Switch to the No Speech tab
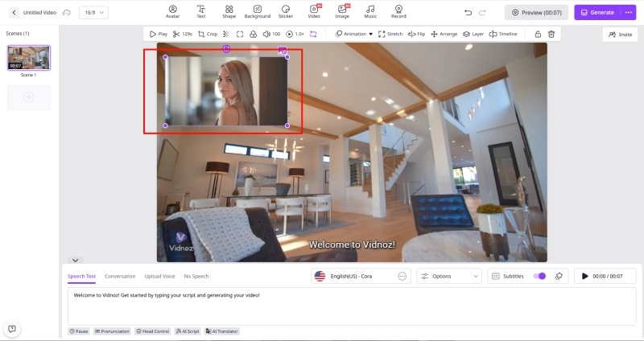644x341 pixels. click(x=196, y=276)
